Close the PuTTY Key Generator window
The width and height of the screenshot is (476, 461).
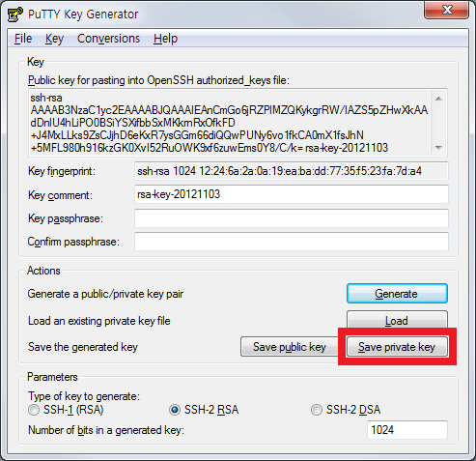pyautogui.click(x=447, y=10)
